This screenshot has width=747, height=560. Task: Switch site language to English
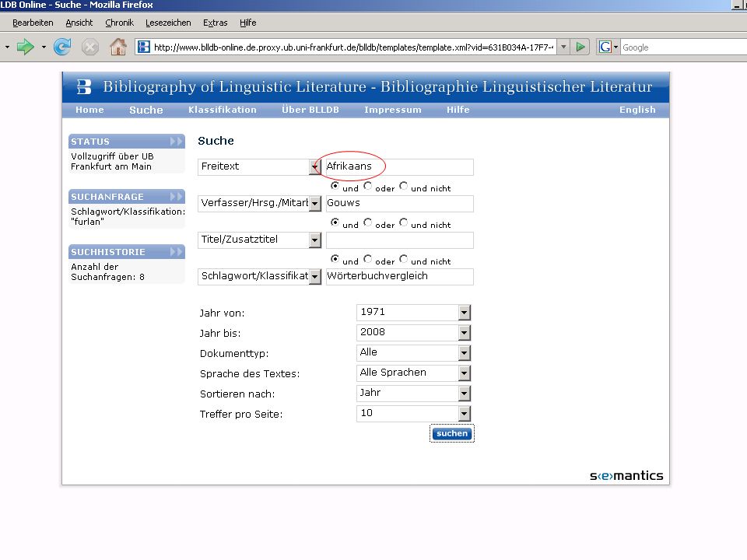coord(637,110)
